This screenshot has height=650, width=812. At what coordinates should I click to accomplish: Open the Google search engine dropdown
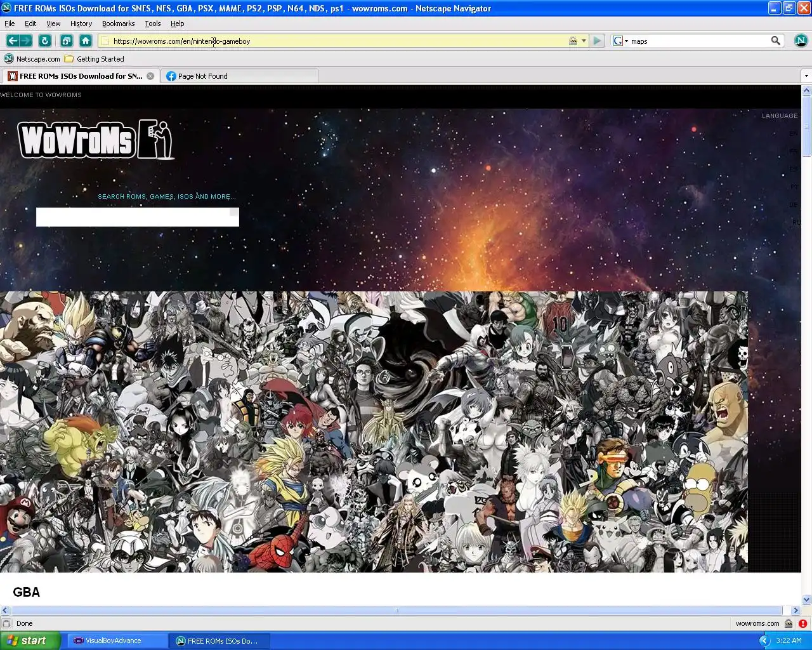[x=620, y=41]
